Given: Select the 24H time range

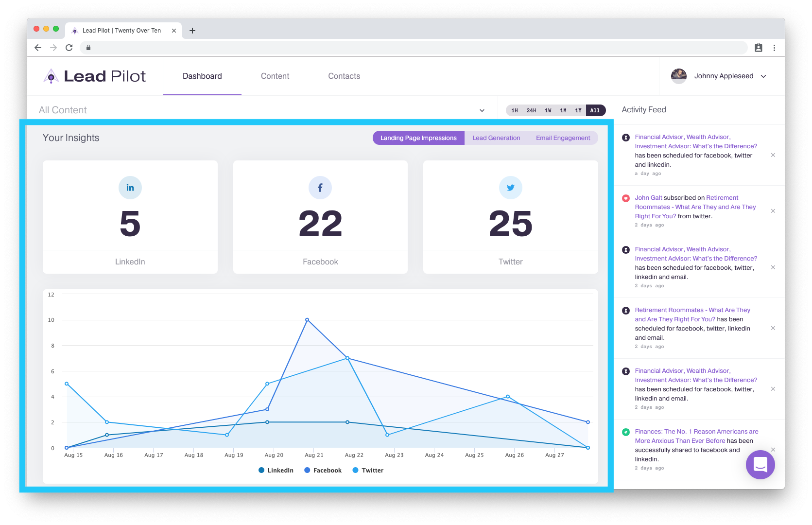Looking at the screenshot, I should click(x=531, y=110).
